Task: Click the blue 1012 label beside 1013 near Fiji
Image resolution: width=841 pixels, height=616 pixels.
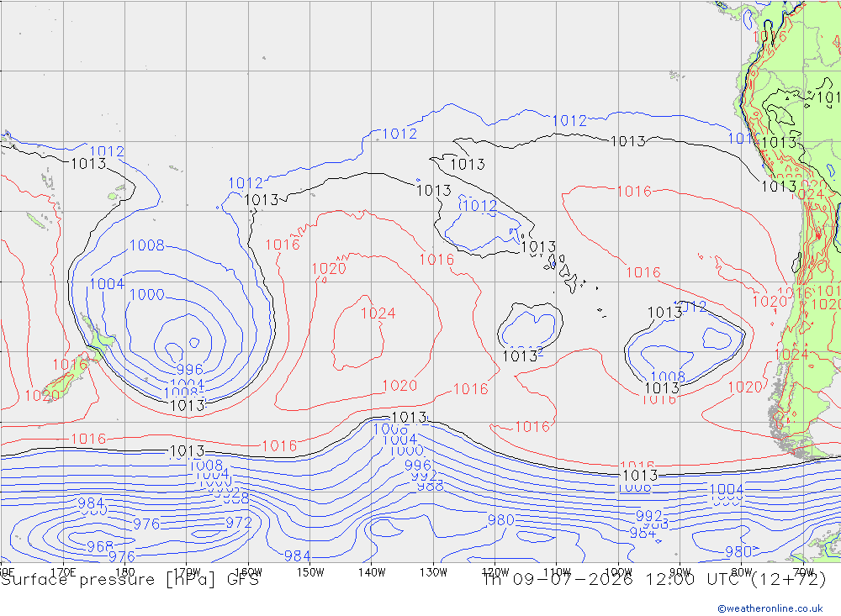Action: pos(107,152)
